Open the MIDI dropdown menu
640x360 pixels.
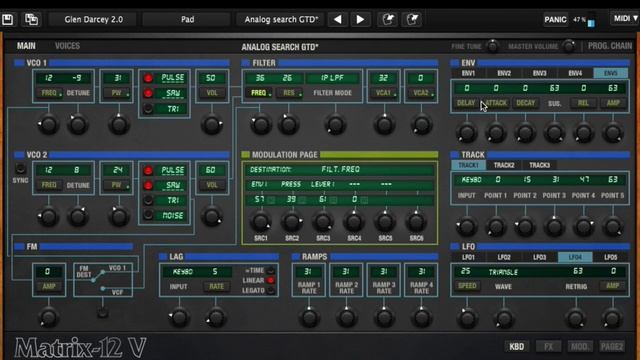pos(625,18)
